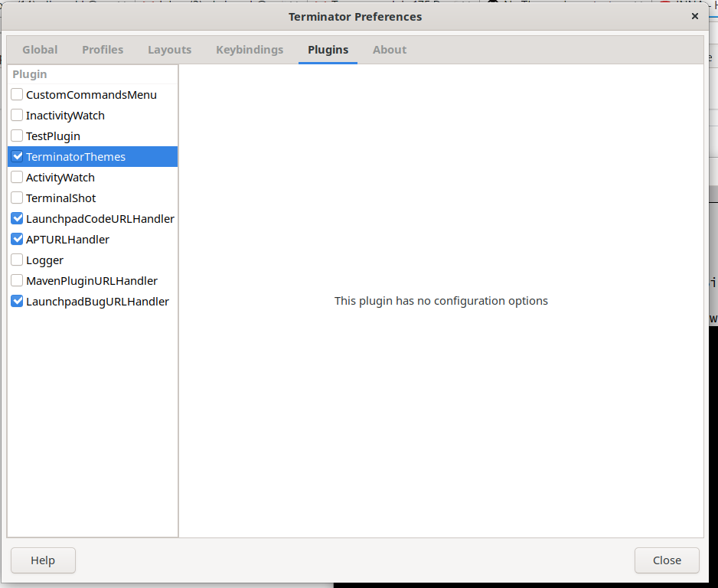This screenshot has width=718, height=588.
Task: Enable the MavenPluginURLHandler plugin
Action: [x=16, y=280]
